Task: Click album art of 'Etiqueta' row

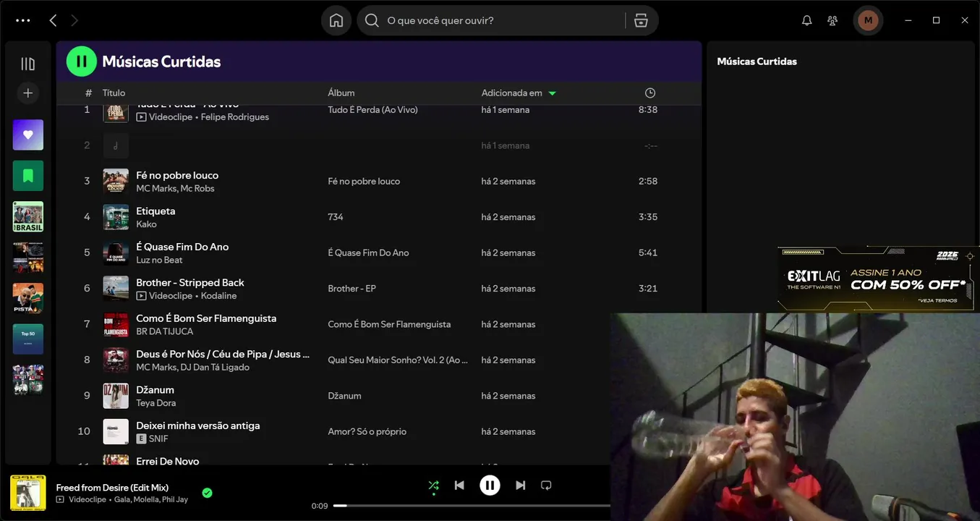Action: [x=116, y=217]
